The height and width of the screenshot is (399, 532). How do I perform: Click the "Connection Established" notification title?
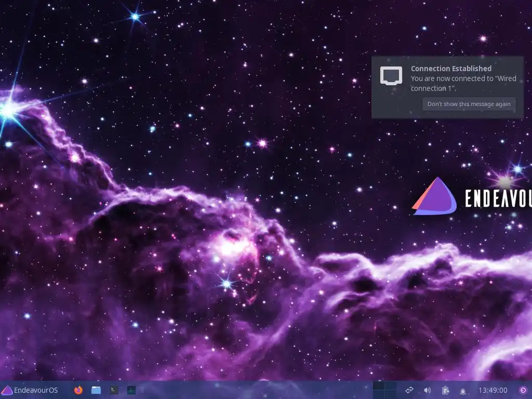click(451, 69)
